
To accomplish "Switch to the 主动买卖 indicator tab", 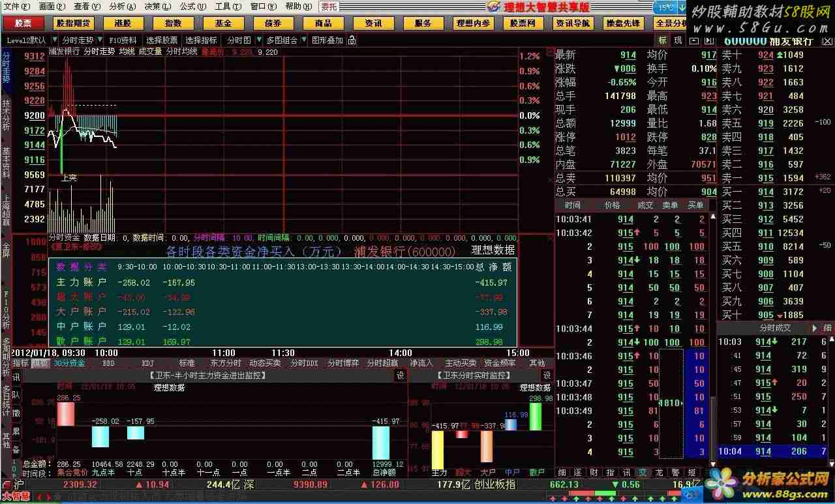I will 461,363.
